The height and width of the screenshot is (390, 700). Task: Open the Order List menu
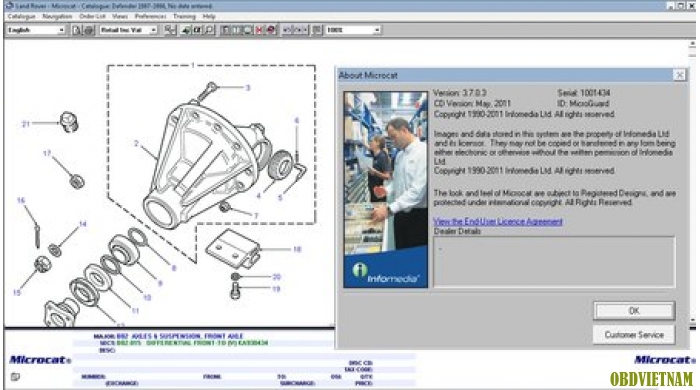92,16
